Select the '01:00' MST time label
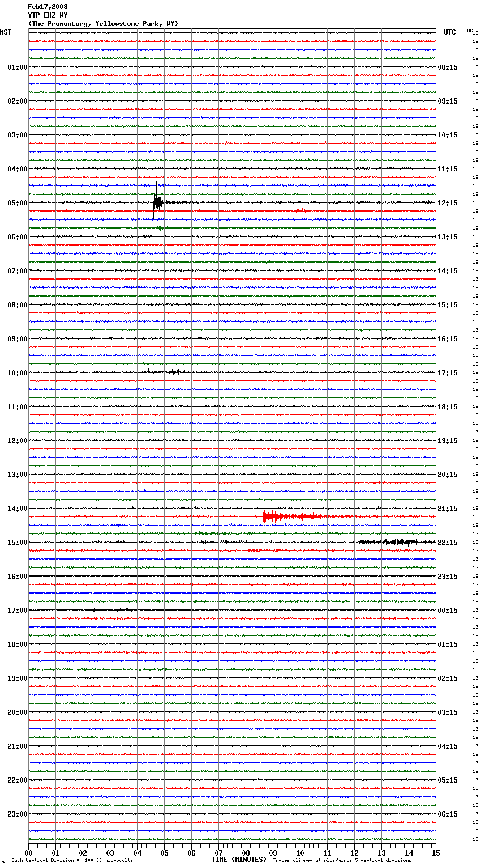This screenshot has height=868, width=481. pyautogui.click(x=18, y=67)
